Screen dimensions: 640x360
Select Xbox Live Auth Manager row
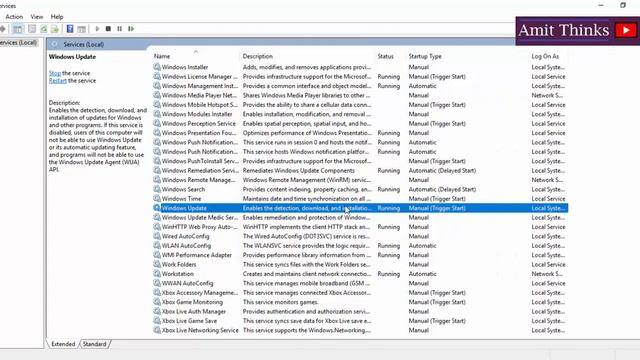[360, 311]
